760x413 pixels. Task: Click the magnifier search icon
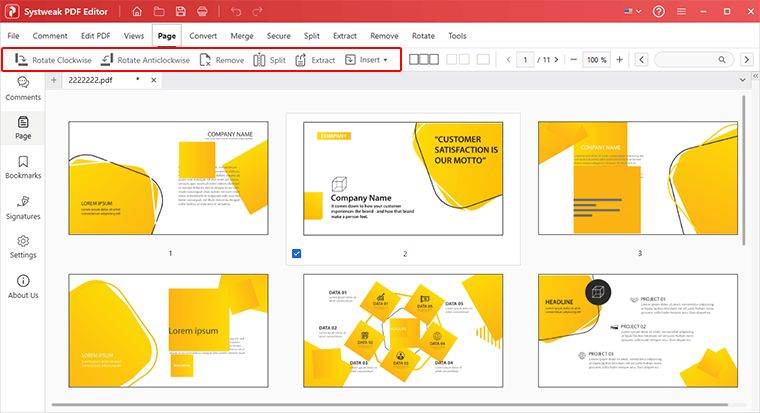[722, 60]
